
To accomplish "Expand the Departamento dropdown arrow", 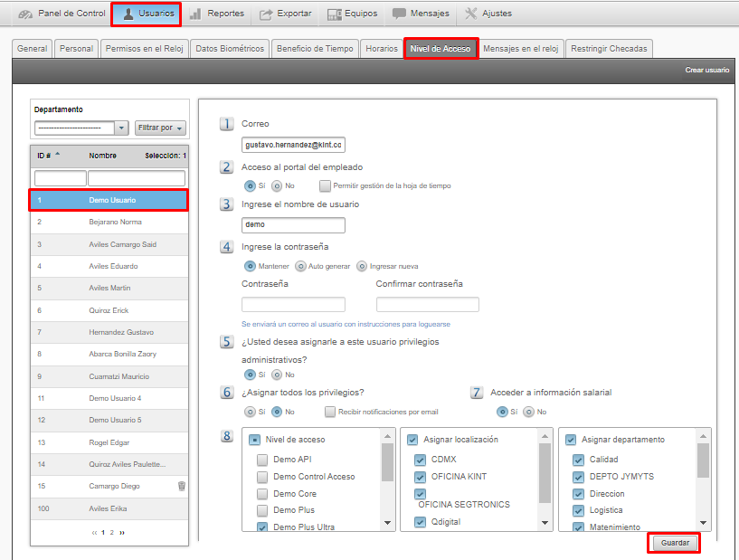I will coord(122,128).
